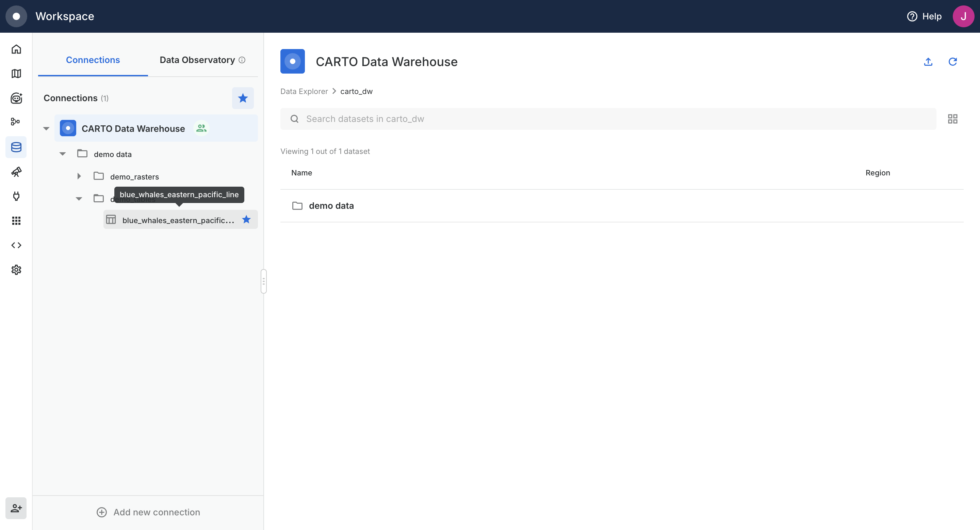Click the Home icon in sidebar
980x530 pixels.
[x=16, y=49]
